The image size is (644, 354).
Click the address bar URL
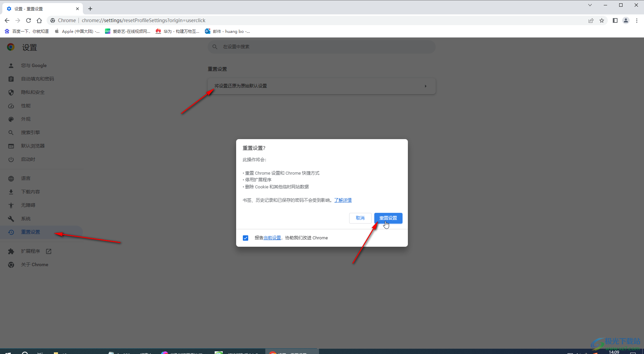point(144,20)
